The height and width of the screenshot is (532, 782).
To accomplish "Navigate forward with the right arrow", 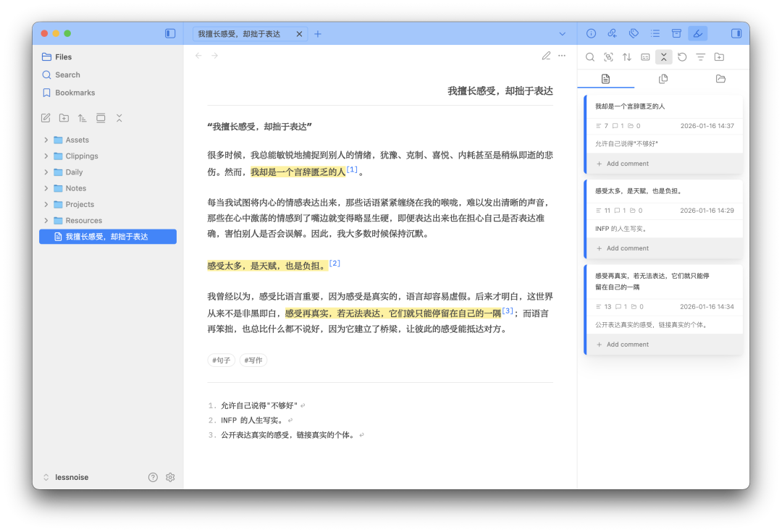I will [x=214, y=56].
